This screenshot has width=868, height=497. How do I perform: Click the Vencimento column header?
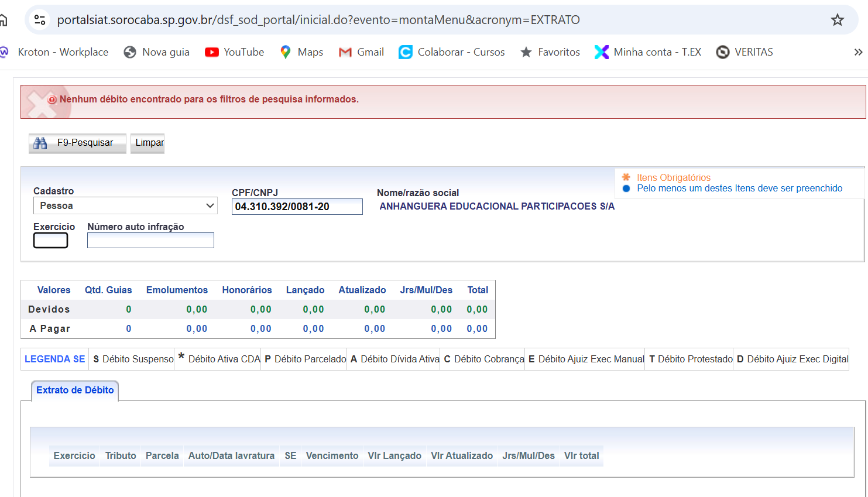click(332, 455)
